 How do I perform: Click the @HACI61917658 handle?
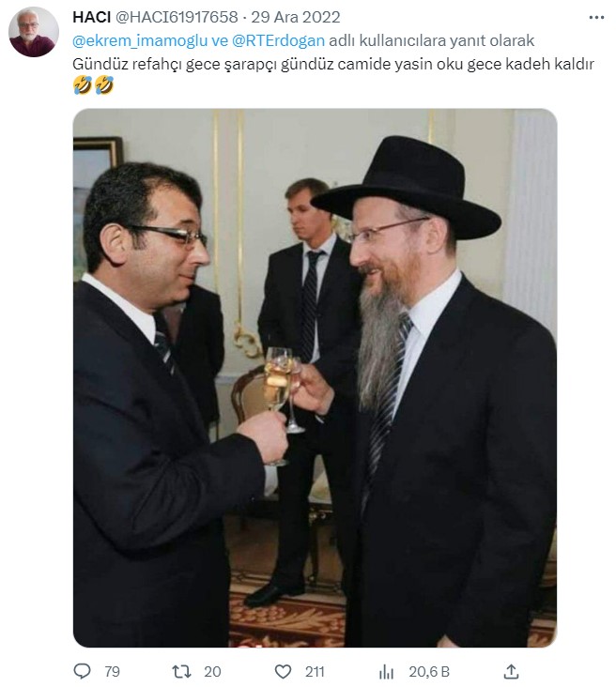click(x=177, y=17)
